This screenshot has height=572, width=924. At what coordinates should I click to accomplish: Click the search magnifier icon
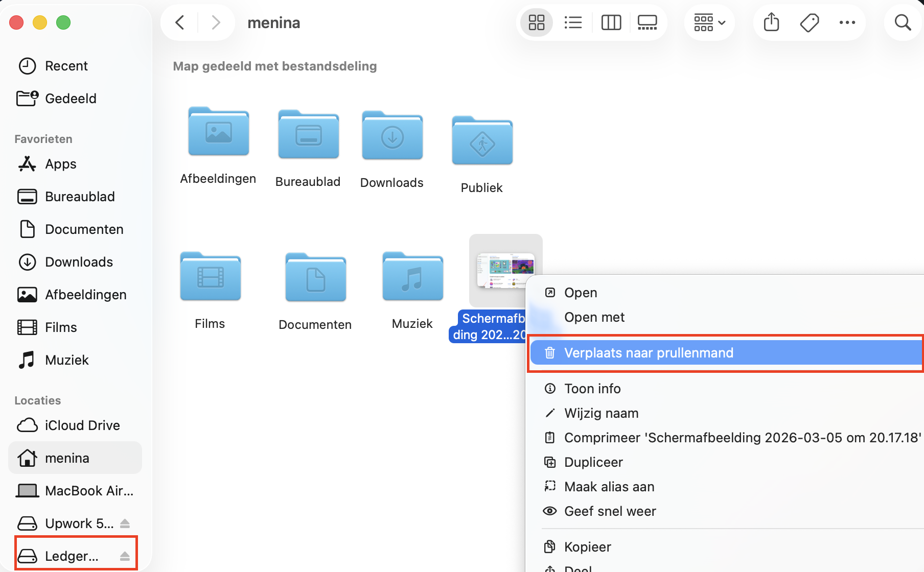point(902,22)
